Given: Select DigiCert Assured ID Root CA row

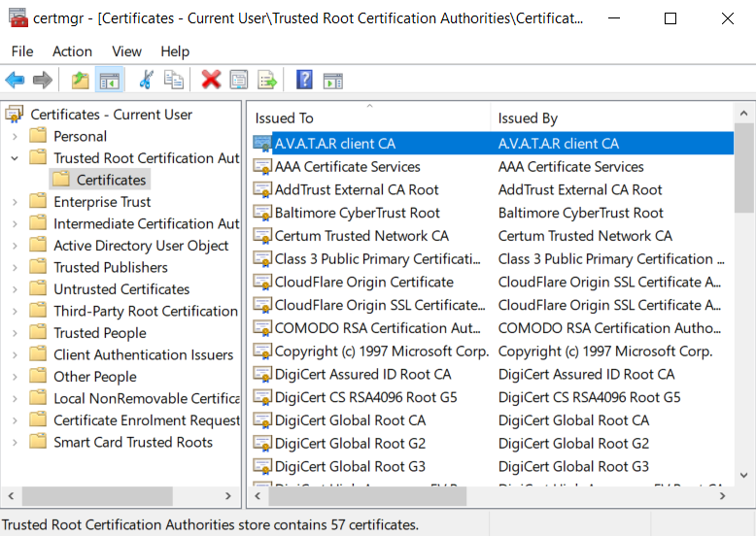Looking at the screenshot, I should [492, 374].
